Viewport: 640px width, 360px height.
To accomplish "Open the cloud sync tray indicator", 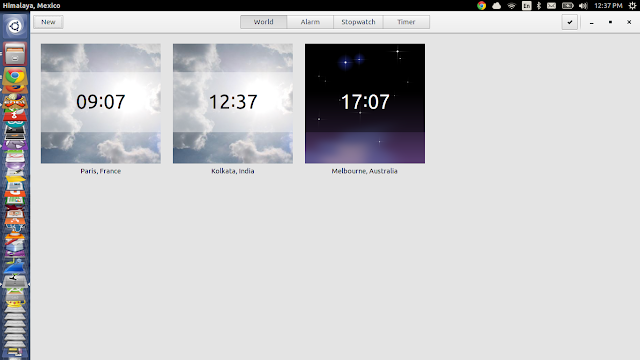I will pyautogui.click(x=496, y=5).
